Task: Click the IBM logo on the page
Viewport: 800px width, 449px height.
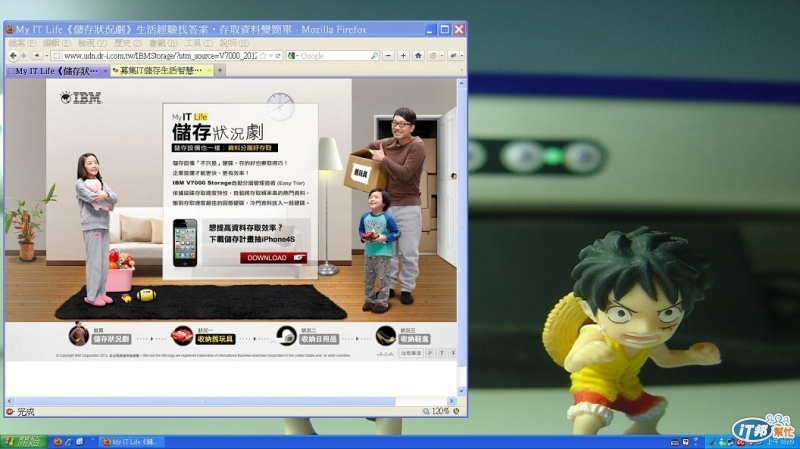Action: pos(81,97)
